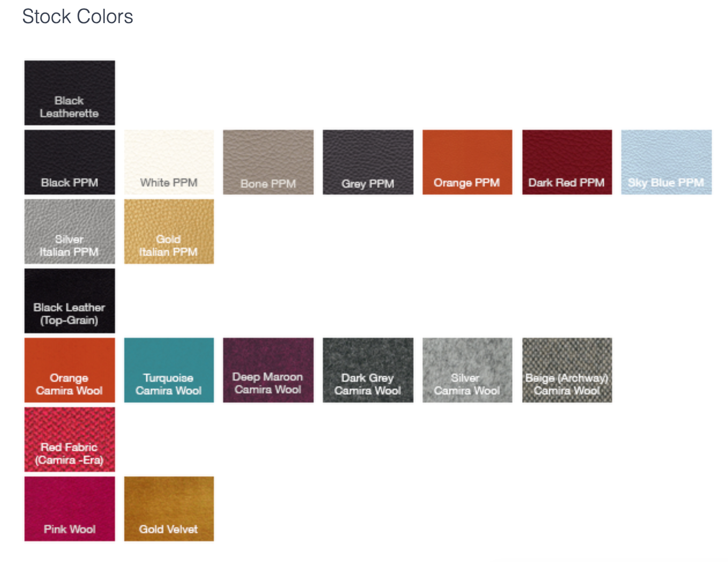Click Silver Camira Wool swatch
The width and height of the screenshot is (728, 562).
467,370
